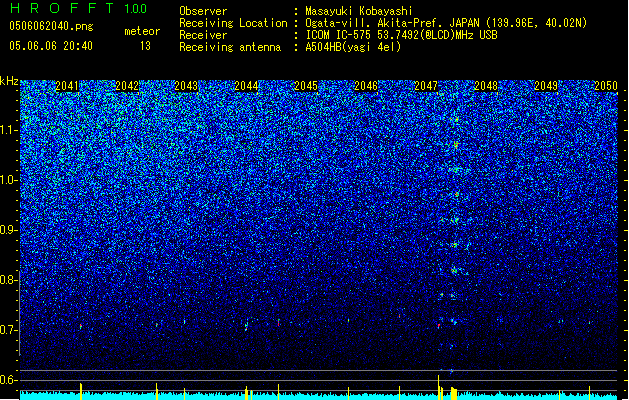Click the 0.9 kHz frequency axis label
The height and width of the screenshot is (400, 629).
coord(9,230)
